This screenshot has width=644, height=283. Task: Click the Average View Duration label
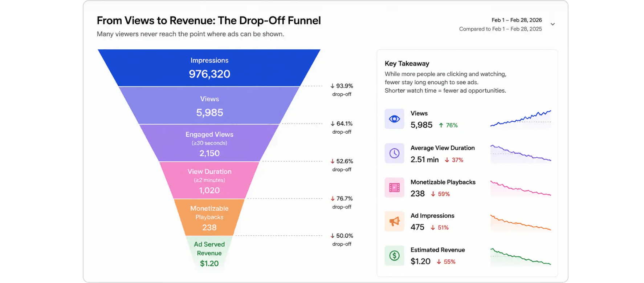click(x=443, y=148)
